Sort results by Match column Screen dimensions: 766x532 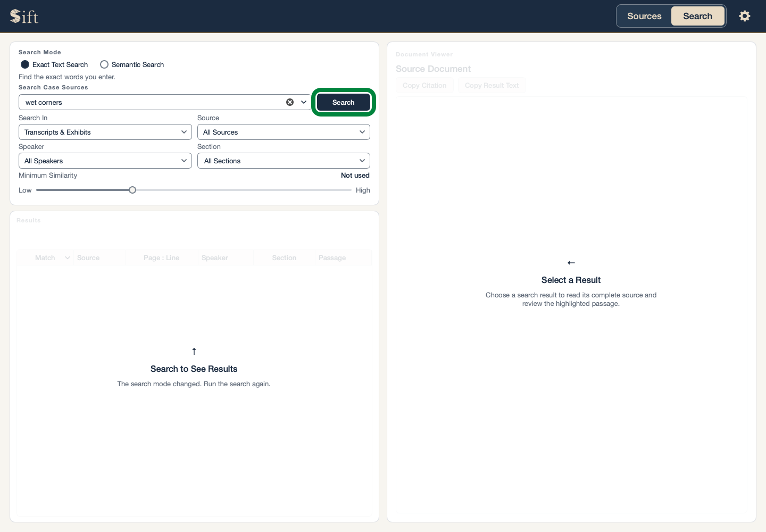pos(45,257)
